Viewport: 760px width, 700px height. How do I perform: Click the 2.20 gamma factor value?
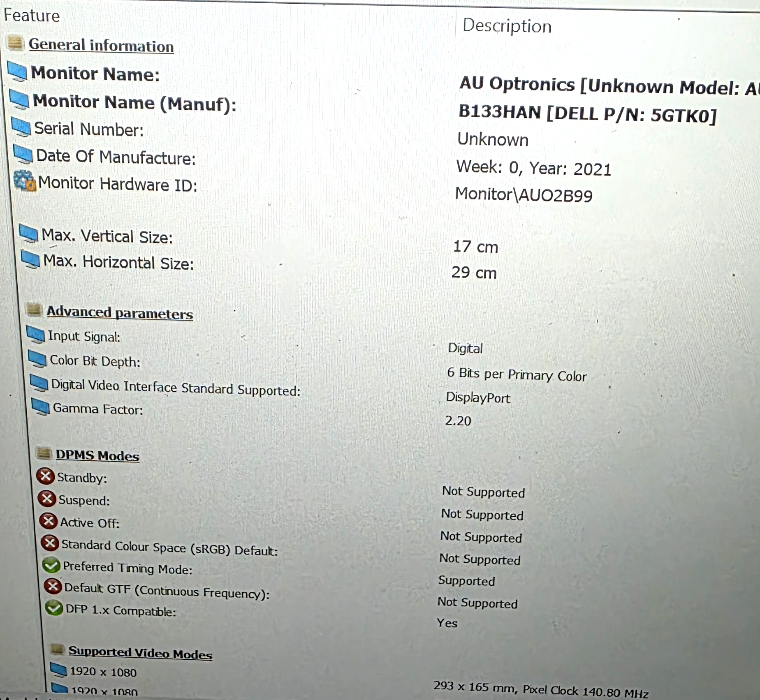click(458, 420)
